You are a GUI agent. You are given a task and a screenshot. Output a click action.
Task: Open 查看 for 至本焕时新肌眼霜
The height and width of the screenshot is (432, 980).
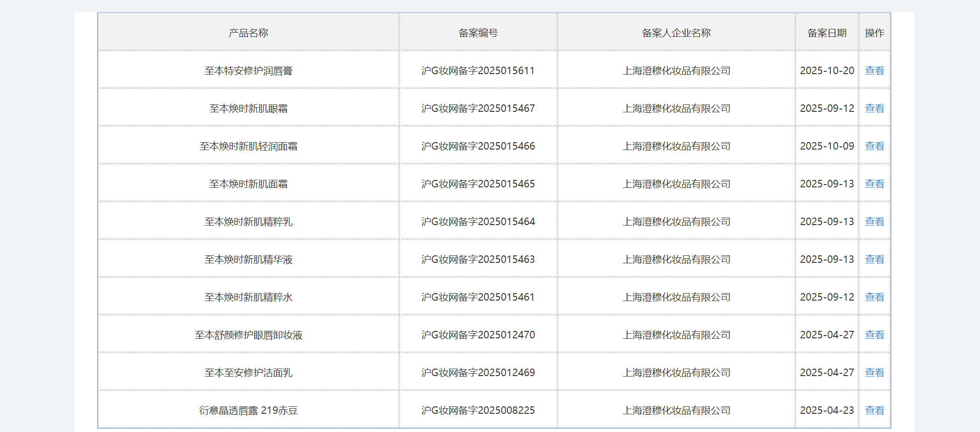[874, 108]
